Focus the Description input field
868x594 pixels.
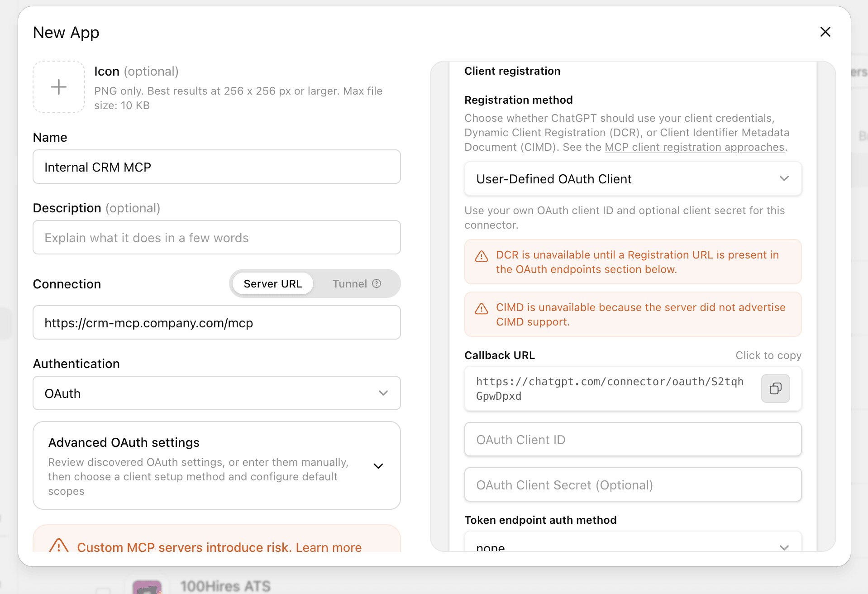pyautogui.click(x=217, y=238)
